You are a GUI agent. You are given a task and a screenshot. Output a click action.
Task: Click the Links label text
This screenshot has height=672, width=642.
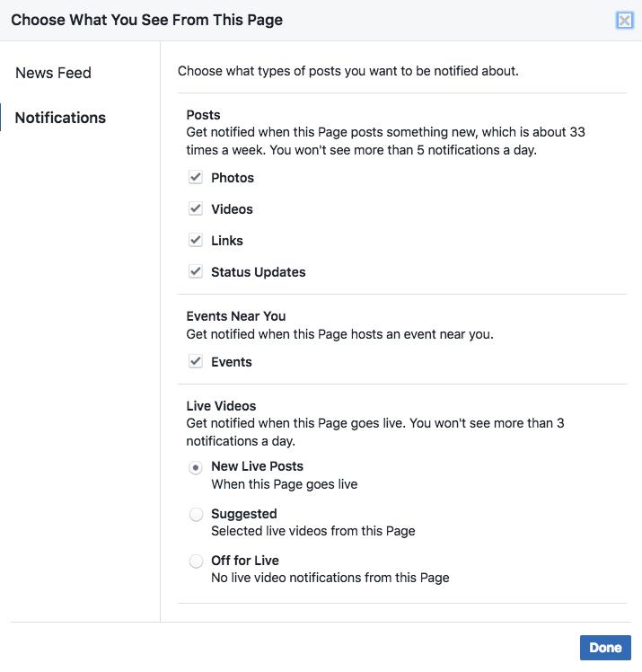[x=227, y=241]
